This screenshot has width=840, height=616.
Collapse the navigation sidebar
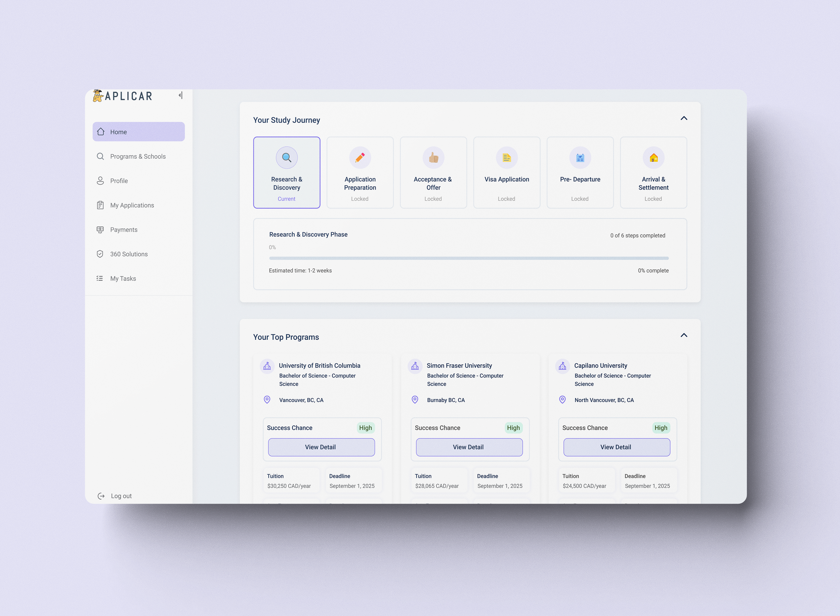(x=180, y=95)
